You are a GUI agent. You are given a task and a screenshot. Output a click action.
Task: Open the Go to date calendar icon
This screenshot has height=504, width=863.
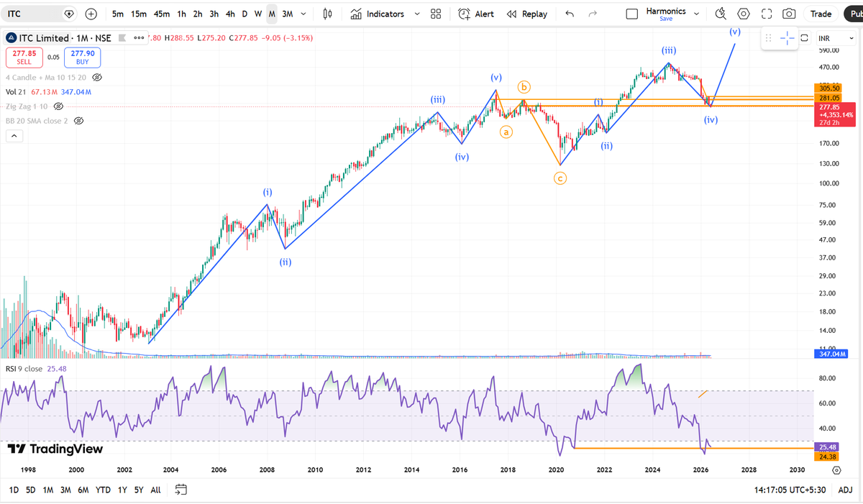point(181,490)
